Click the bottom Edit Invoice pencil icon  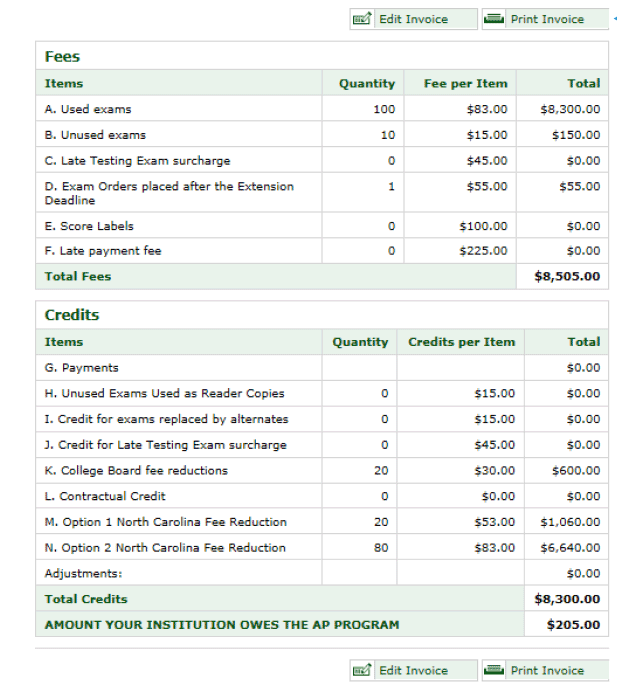362,670
